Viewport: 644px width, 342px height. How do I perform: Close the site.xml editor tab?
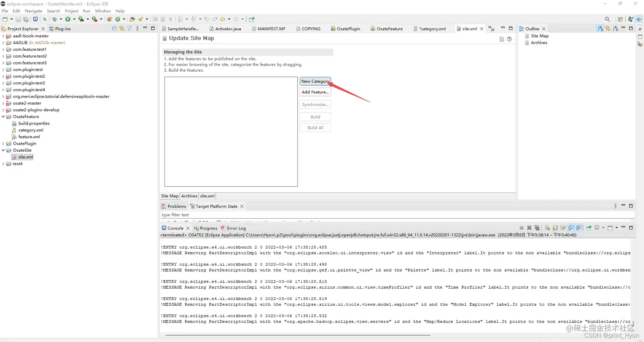tap(482, 29)
